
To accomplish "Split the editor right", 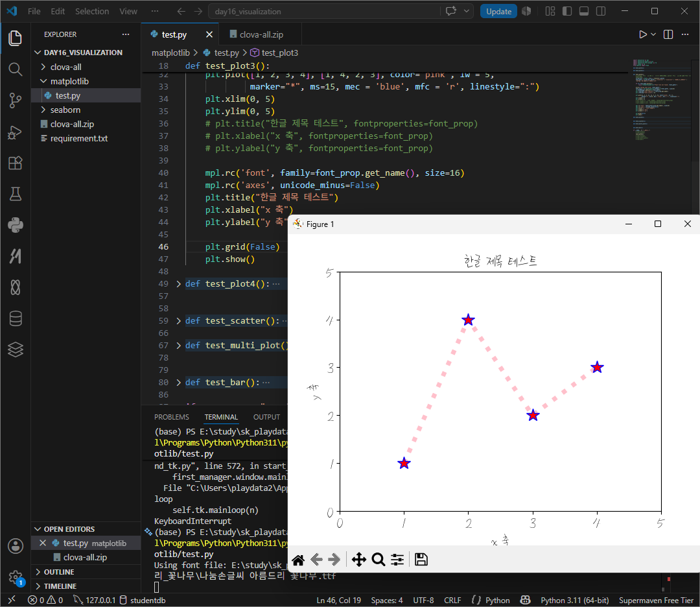I will [x=668, y=34].
